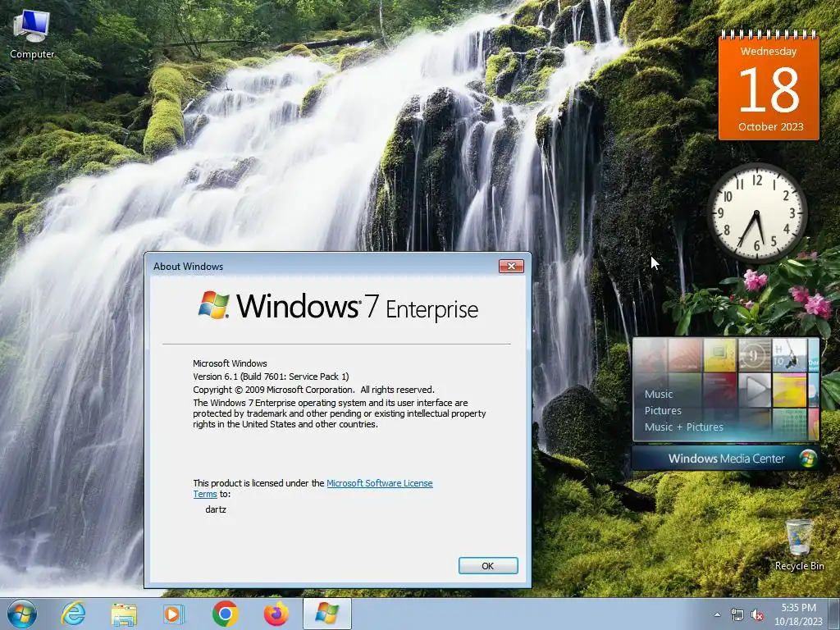Click the Windows Start orb
Viewport: 840px width, 630px height.
coord(22,614)
